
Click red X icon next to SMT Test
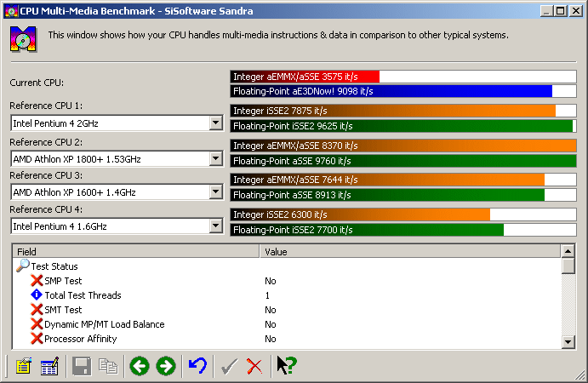point(37,310)
